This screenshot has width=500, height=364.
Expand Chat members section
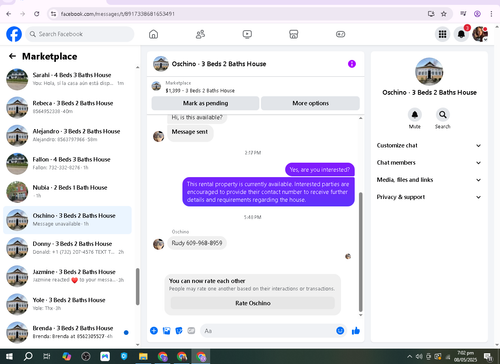coord(429,163)
